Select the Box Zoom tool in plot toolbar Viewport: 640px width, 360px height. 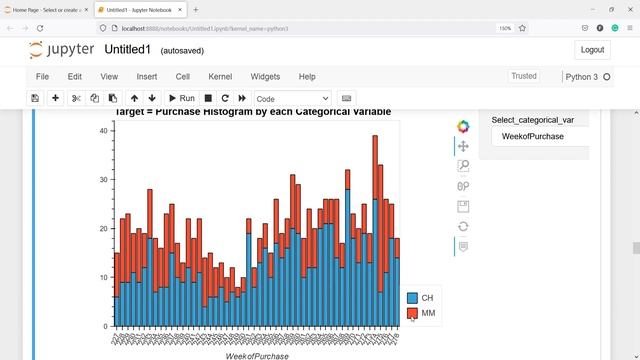coord(463,166)
